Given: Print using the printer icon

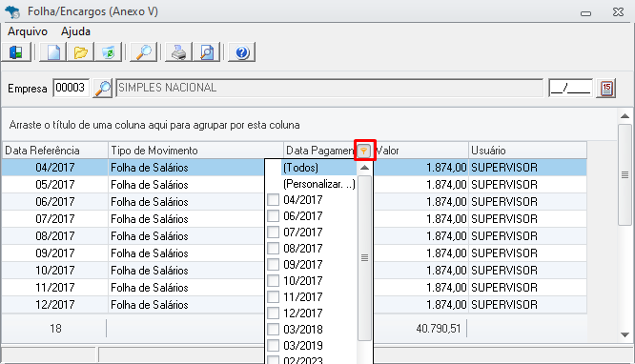Looking at the screenshot, I should click(178, 52).
